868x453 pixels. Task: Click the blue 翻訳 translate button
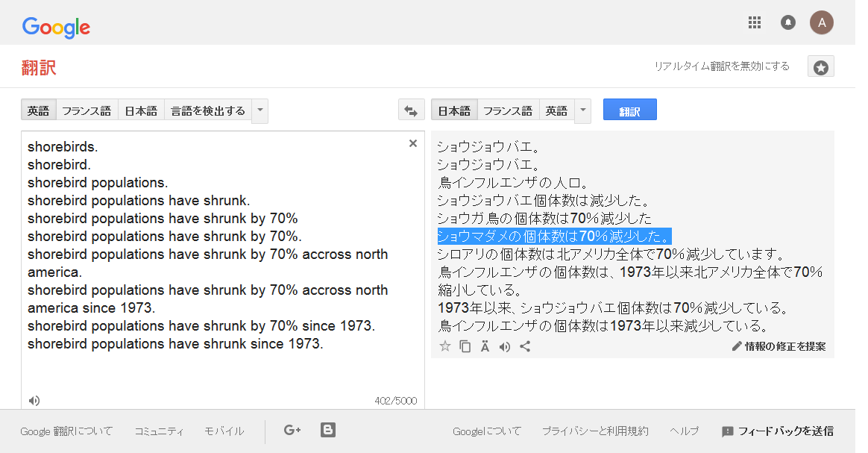pos(630,110)
